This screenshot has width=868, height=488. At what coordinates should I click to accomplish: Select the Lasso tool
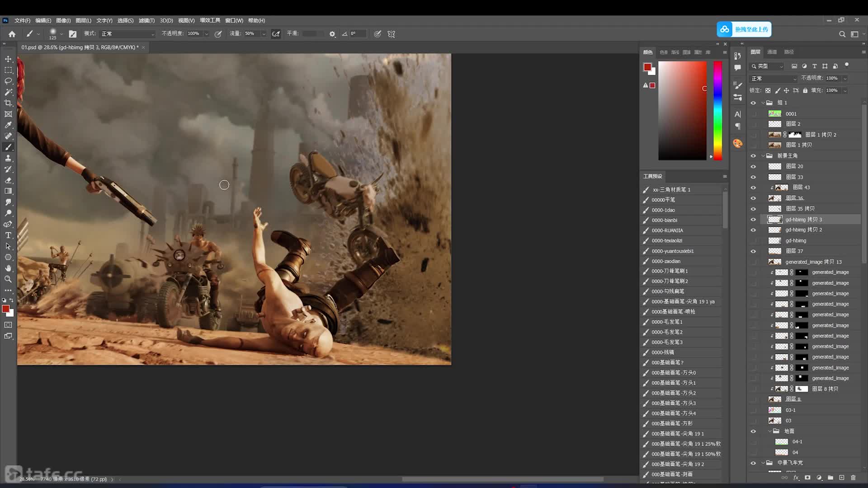[x=8, y=81]
